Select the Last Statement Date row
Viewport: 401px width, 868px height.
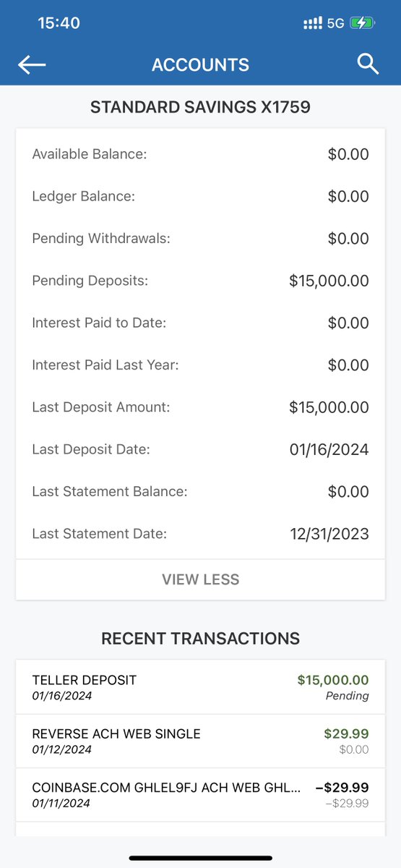point(200,534)
